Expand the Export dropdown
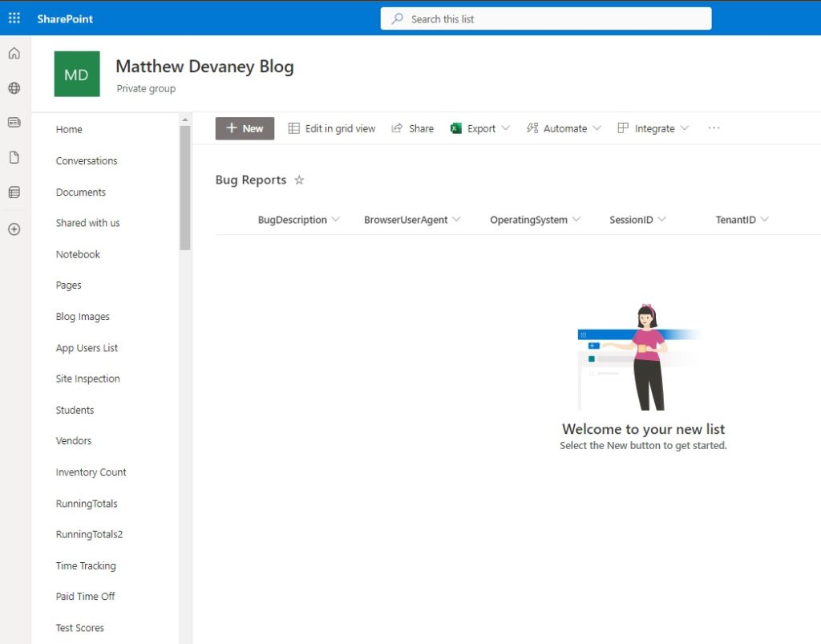 (505, 128)
